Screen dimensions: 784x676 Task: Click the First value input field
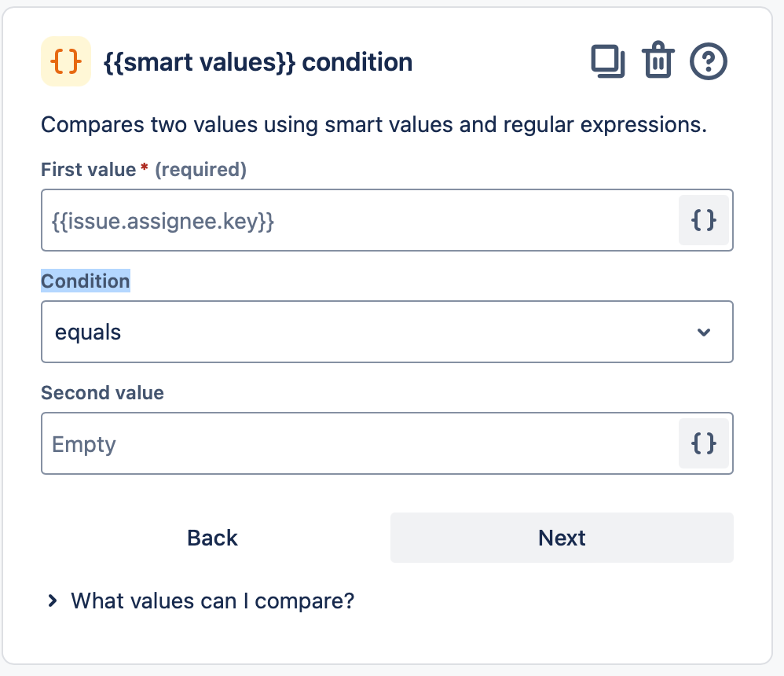[354, 220]
